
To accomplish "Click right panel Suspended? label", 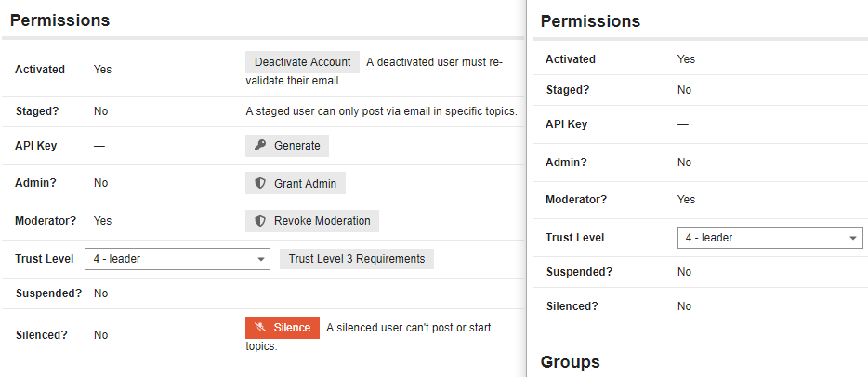I will [579, 272].
